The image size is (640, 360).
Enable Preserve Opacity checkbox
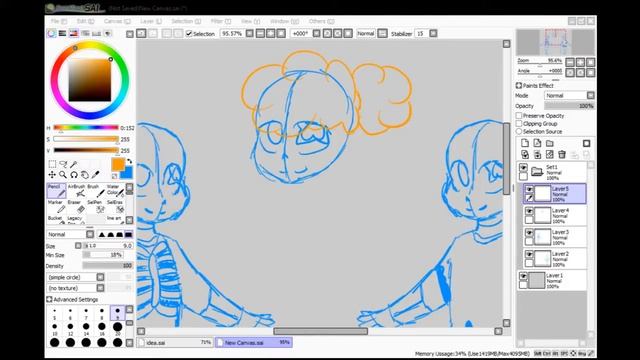click(519, 116)
